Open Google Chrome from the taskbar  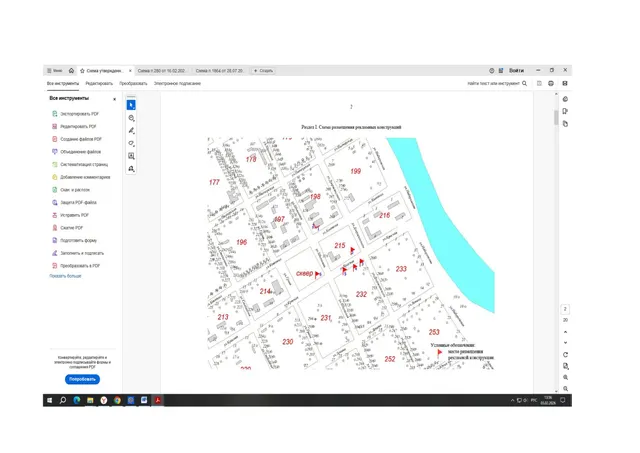(117, 400)
